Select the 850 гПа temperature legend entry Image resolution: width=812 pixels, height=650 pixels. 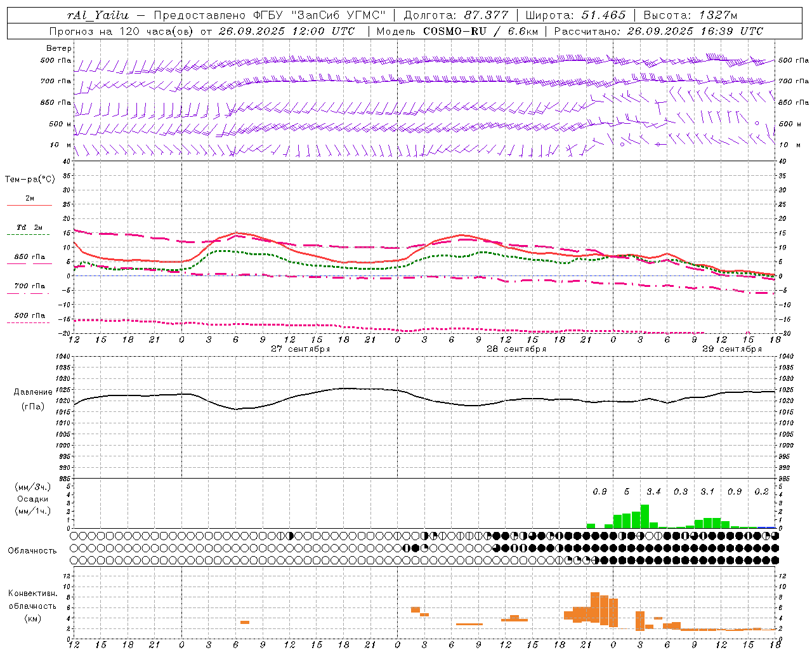30,257
